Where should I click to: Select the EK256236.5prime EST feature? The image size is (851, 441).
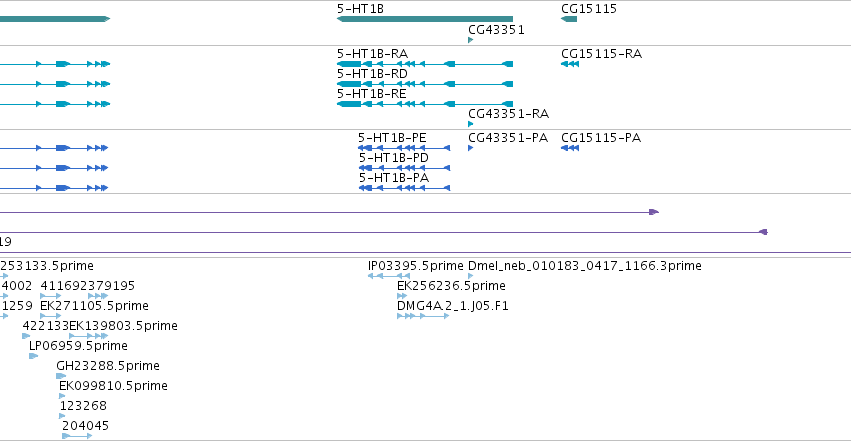402,296
